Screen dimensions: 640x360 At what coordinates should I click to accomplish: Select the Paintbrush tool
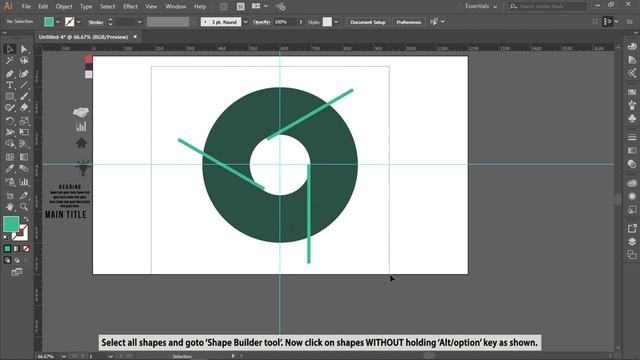point(24,96)
